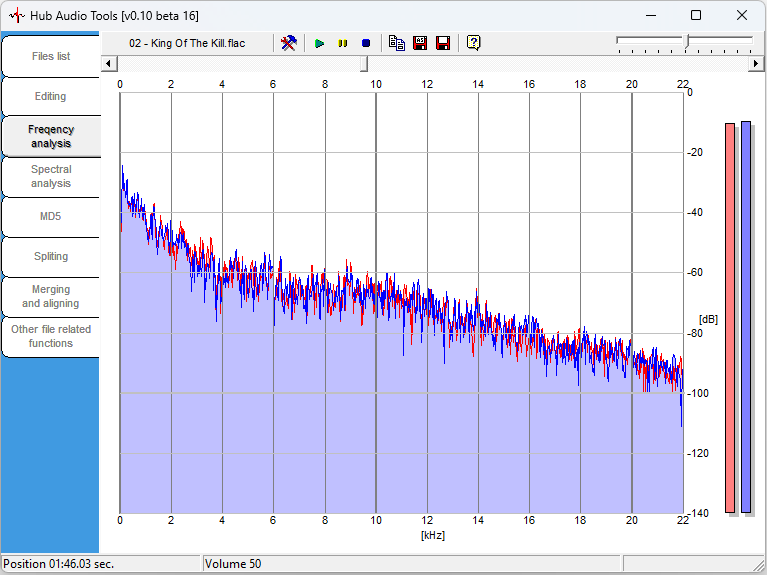The height and width of the screenshot is (575, 767).
Task: Click the [dB] axis label
Action: (x=708, y=319)
